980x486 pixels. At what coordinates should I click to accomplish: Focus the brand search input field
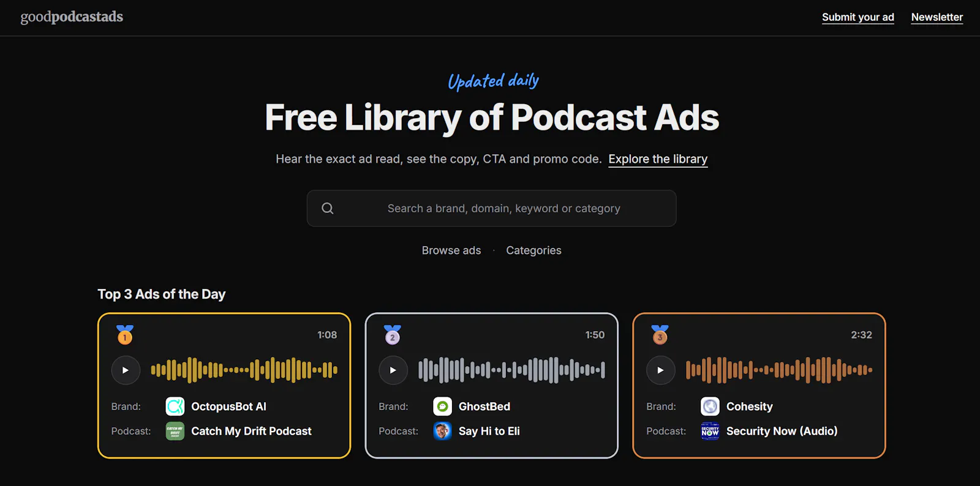pos(491,208)
